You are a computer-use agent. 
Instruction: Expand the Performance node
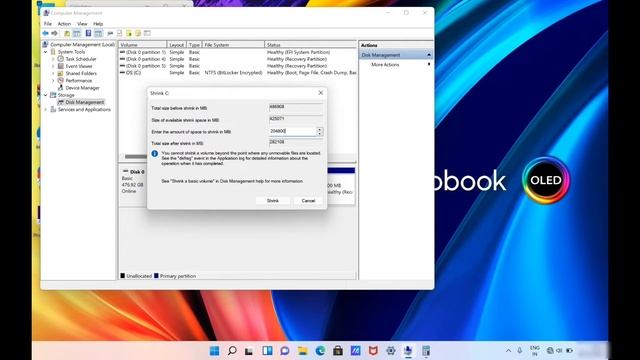[53, 80]
